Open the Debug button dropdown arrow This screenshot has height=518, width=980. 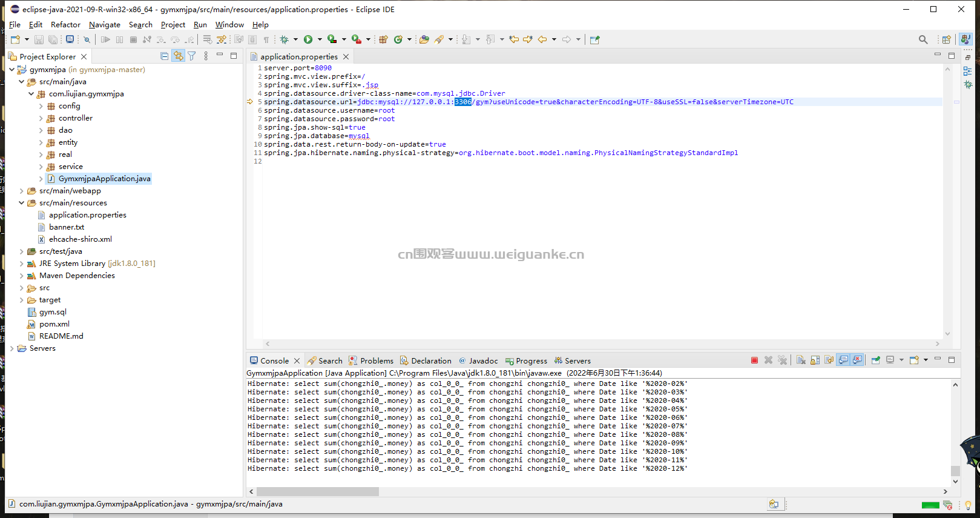(295, 39)
